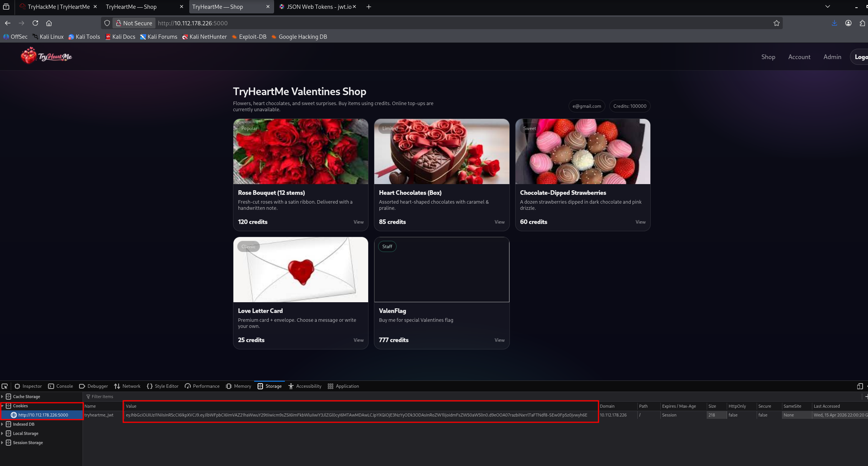Image resolution: width=868 pixels, height=466 pixels.
Task: Toggle responsive design mode icon
Action: 860,386
